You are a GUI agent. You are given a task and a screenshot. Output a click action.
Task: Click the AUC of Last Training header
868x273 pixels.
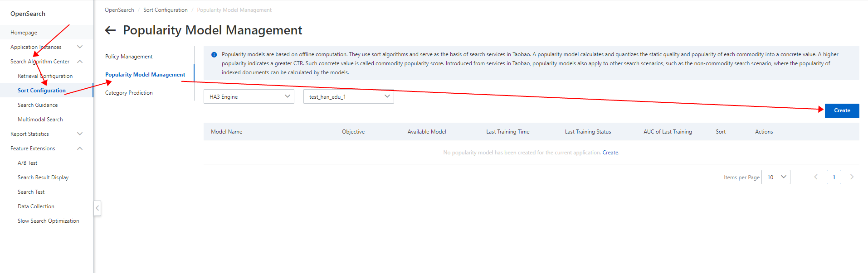click(668, 132)
